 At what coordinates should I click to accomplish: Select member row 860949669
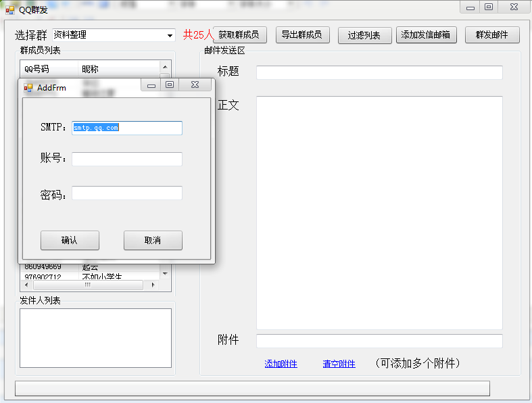[x=90, y=267]
